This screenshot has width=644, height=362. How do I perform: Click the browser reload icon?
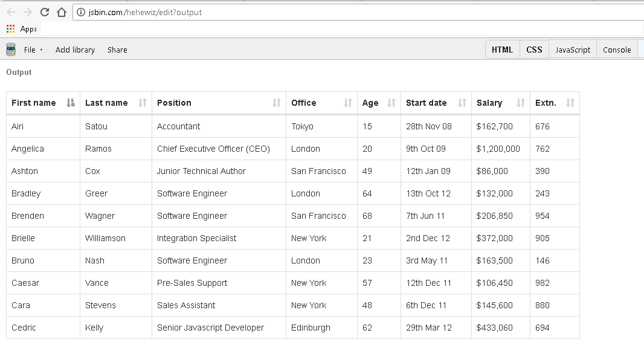click(44, 12)
